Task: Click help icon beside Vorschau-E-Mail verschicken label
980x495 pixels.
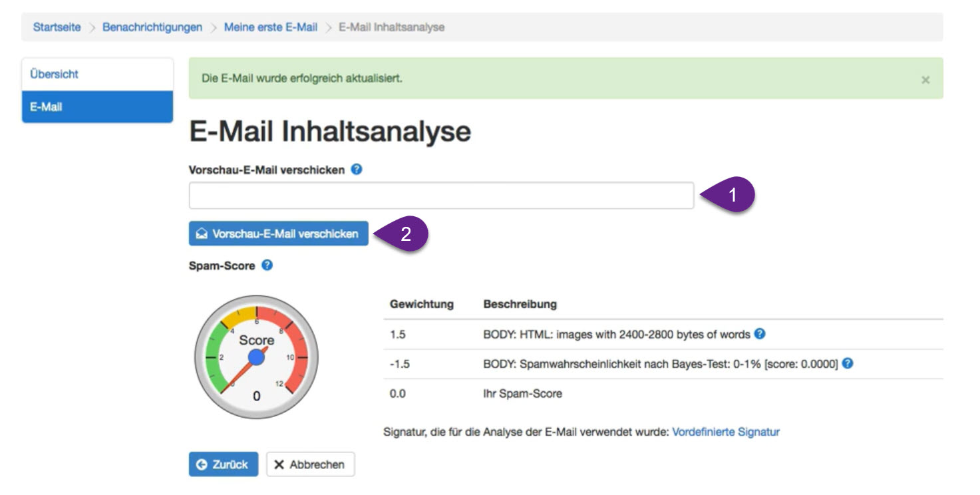Action: tap(357, 169)
